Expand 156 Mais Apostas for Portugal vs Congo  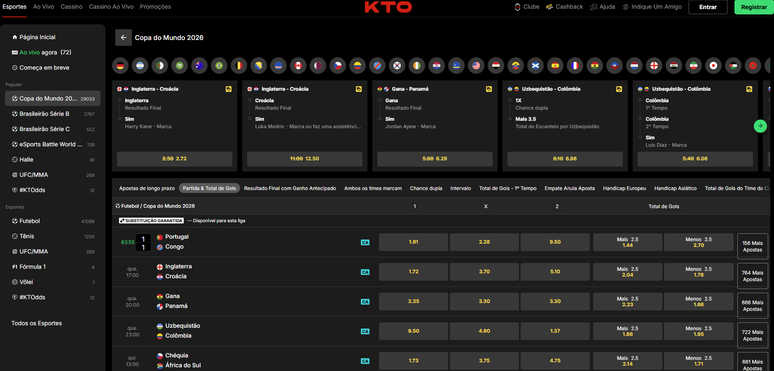752,246
